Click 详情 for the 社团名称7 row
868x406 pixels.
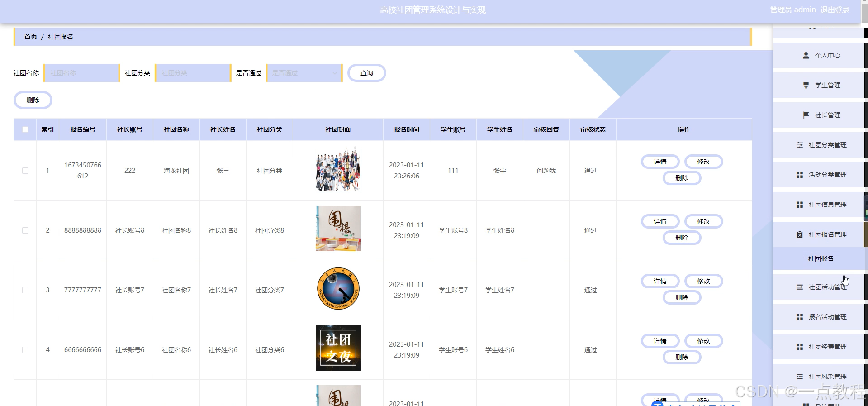(x=660, y=281)
